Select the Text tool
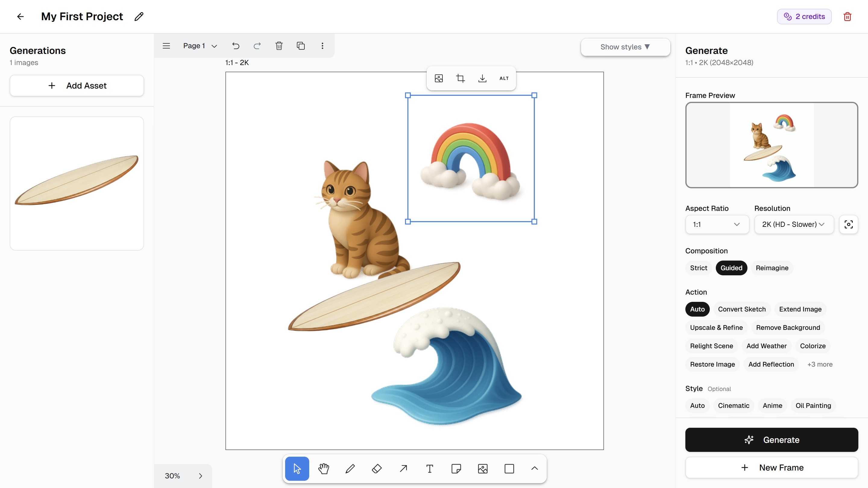Image resolution: width=868 pixels, height=488 pixels. tap(429, 468)
